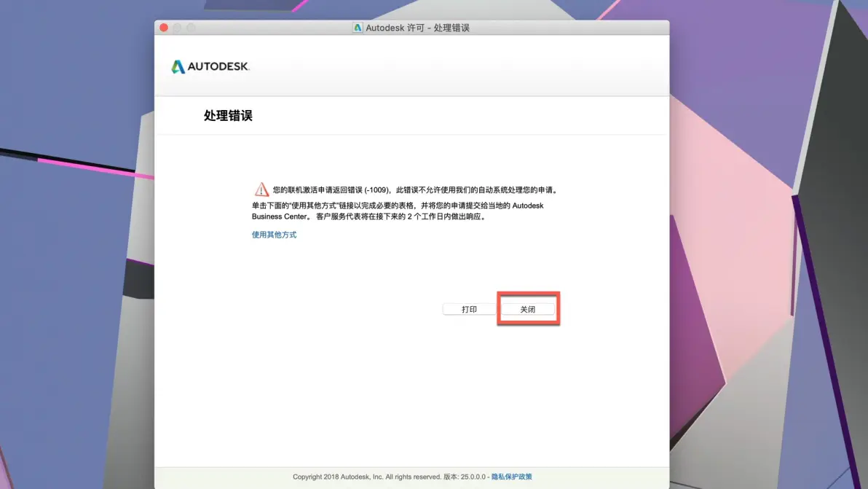This screenshot has height=489, width=868.
Task: Click the line with Business Center and 客户服务代表
Action: (x=369, y=216)
